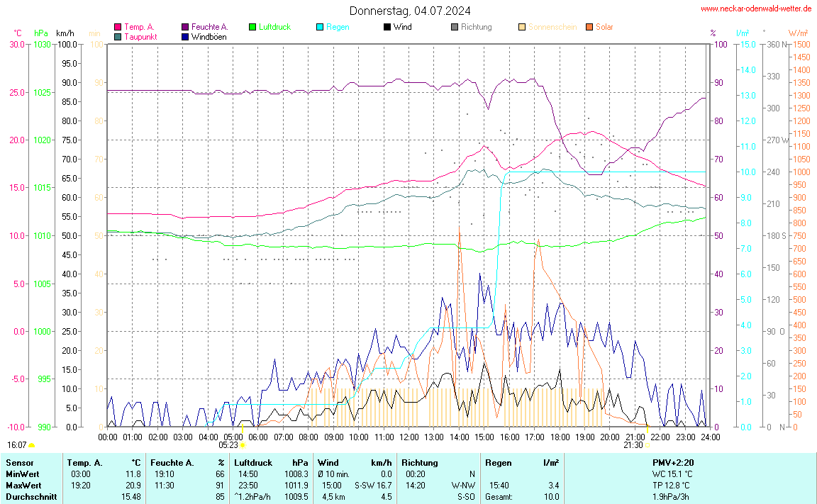Click the magenta Temp. A. legend swatch
Image resolution: width=817 pixels, height=504 pixels.
click(x=118, y=27)
